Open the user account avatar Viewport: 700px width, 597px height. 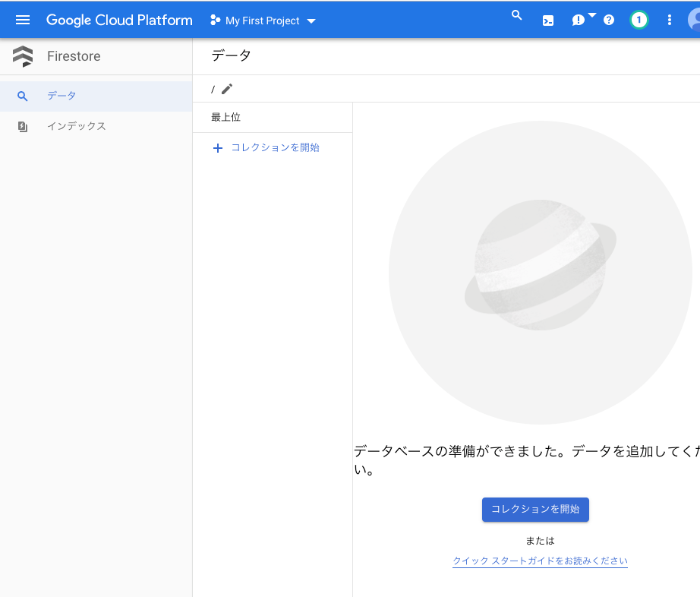tap(694, 20)
